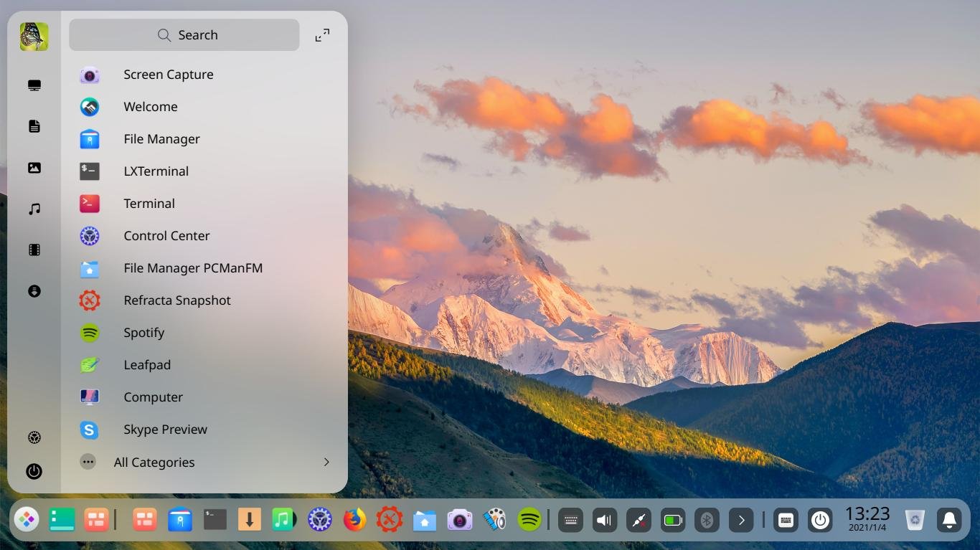980x550 pixels.
Task: Select the Videos category in the sidebar
Action: (34, 249)
